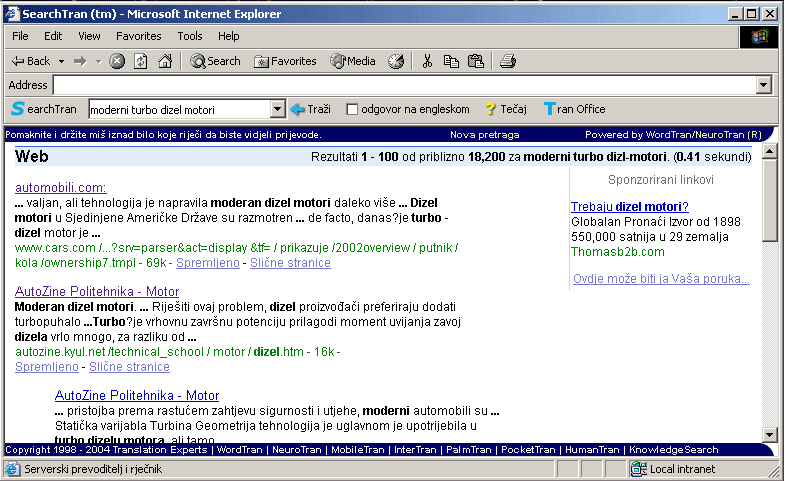This screenshot has width=785, height=481.
Task: Open the KnowledgeSearch footer link
Action: pyautogui.click(x=673, y=449)
